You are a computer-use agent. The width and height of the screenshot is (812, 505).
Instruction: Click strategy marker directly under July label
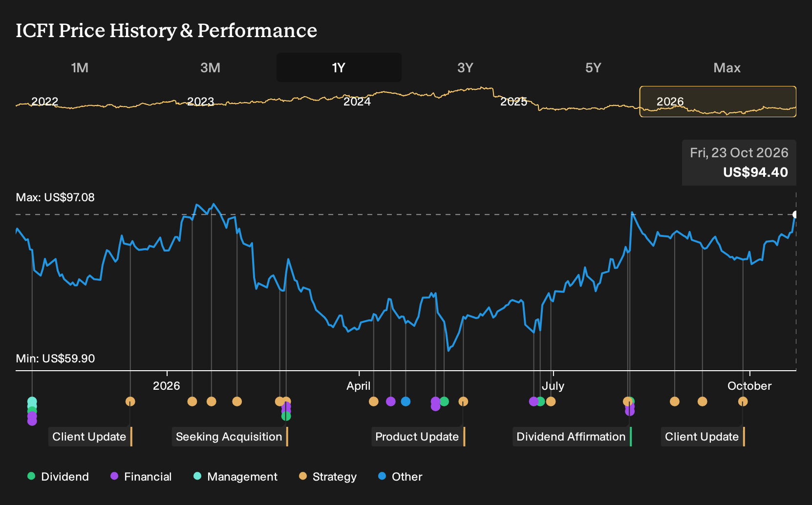pos(551,401)
